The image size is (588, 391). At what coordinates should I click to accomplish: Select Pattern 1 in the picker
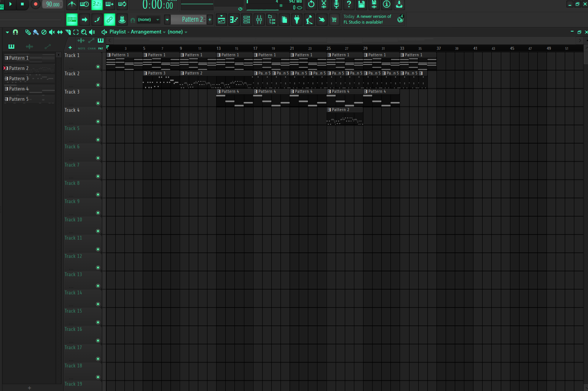pyautogui.click(x=29, y=58)
